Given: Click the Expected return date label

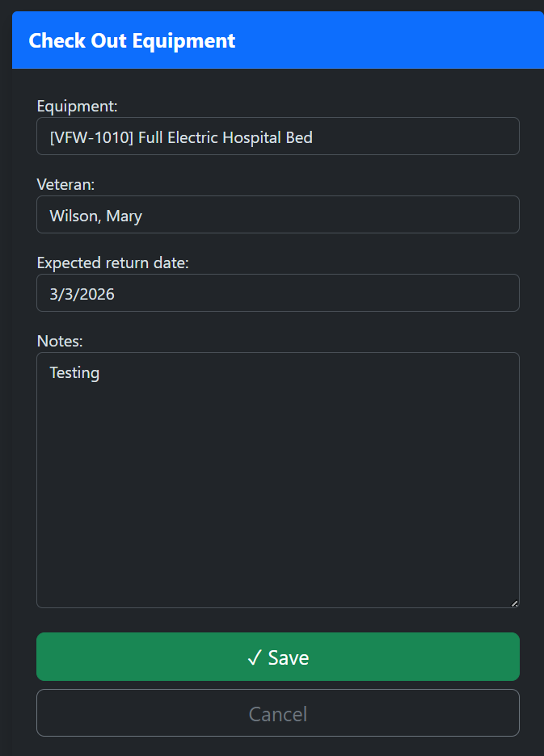Looking at the screenshot, I should pyautogui.click(x=112, y=262).
